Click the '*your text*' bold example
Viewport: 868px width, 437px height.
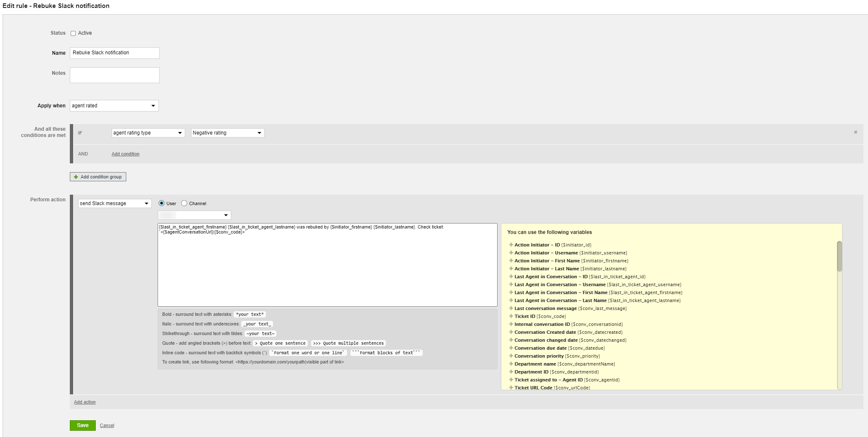click(250, 315)
